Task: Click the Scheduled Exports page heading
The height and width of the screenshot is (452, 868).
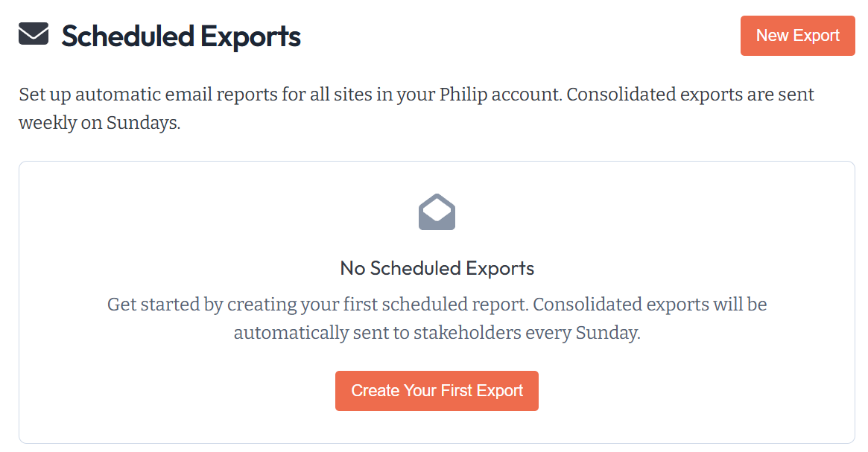Action: click(181, 36)
